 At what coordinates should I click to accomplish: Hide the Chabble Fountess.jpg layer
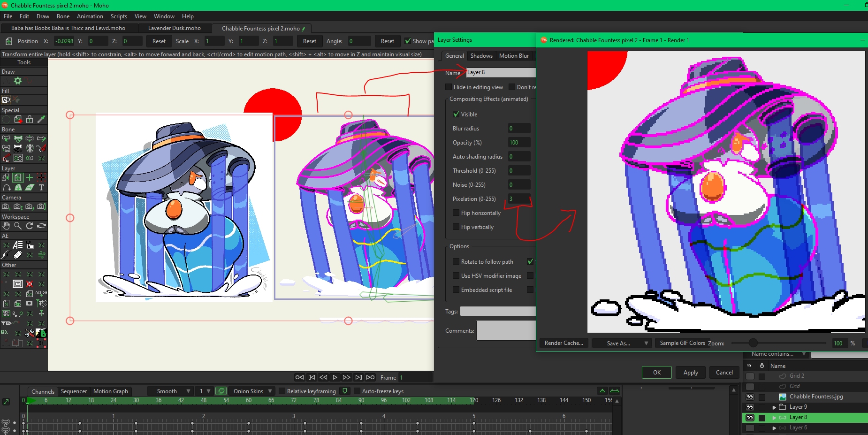[x=750, y=397]
